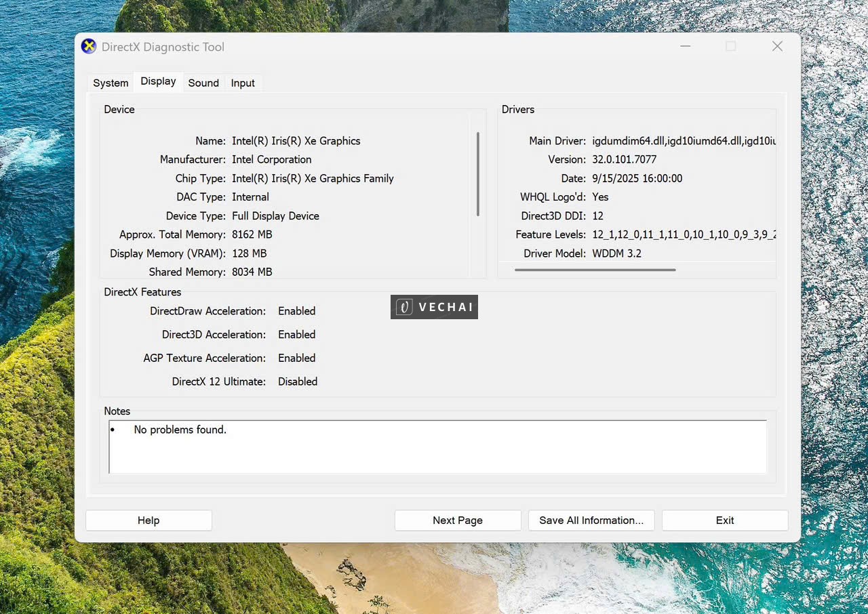Click the 'Driver Model:' label

point(555,253)
